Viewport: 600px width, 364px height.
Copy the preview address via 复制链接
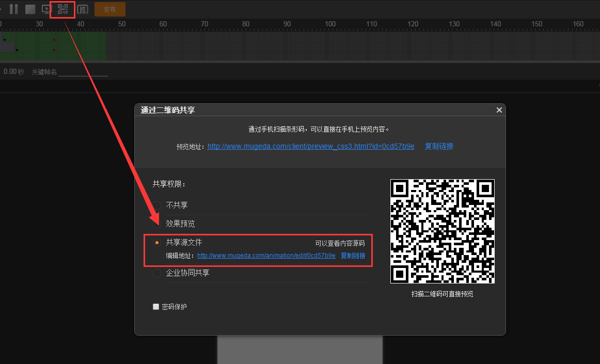(x=439, y=146)
